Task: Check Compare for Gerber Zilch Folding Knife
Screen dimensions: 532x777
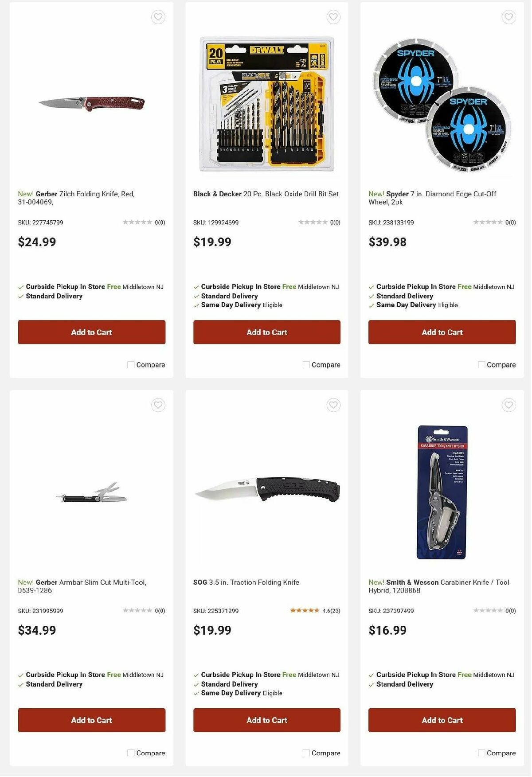Action: coord(130,364)
